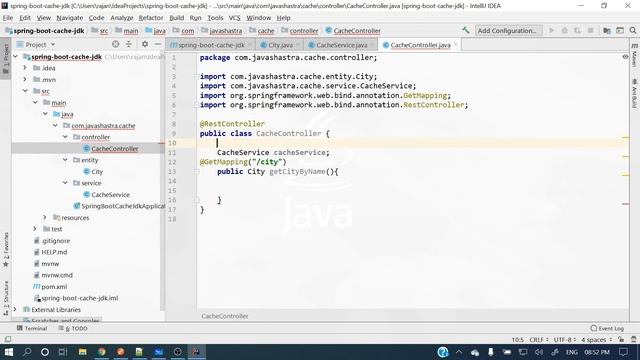Collapse the service package arrow
Viewport: 640px width, 360px height.
[x=65, y=183]
